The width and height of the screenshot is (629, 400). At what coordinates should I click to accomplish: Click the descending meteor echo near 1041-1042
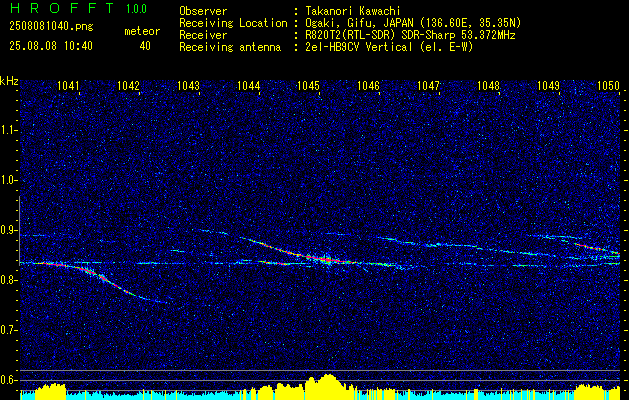point(102,279)
